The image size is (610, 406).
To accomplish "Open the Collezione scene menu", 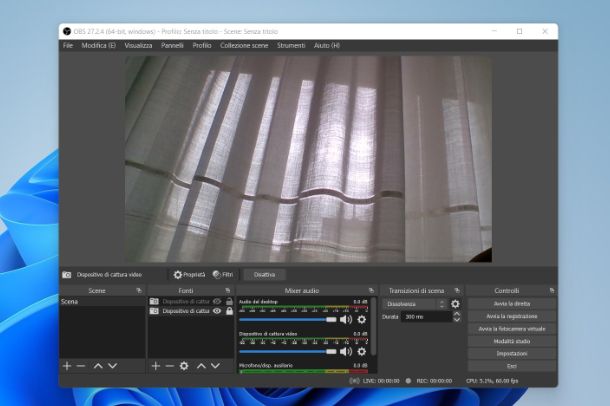I will [244, 46].
